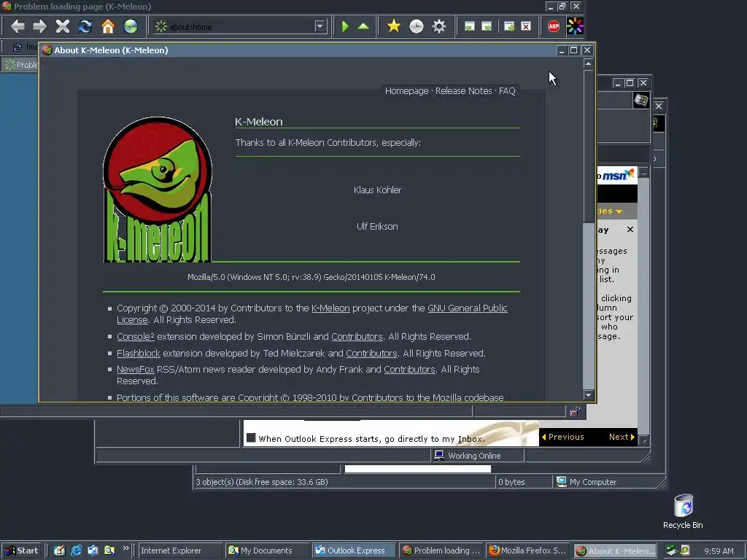Open History clock icon

[x=417, y=26]
